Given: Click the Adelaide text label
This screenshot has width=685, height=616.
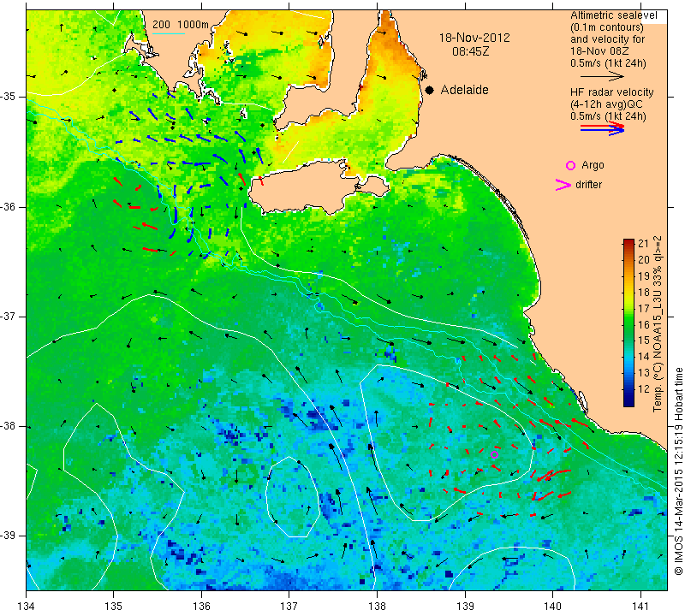Looking at the screenshot, I should 464,90.
